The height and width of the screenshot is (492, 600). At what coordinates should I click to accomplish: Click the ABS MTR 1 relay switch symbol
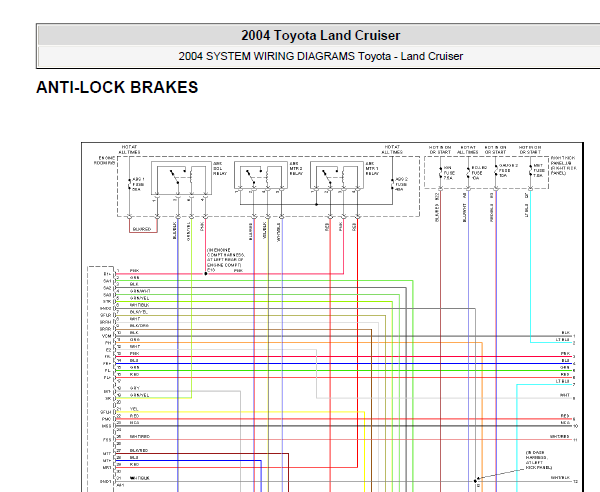(328, 177)
